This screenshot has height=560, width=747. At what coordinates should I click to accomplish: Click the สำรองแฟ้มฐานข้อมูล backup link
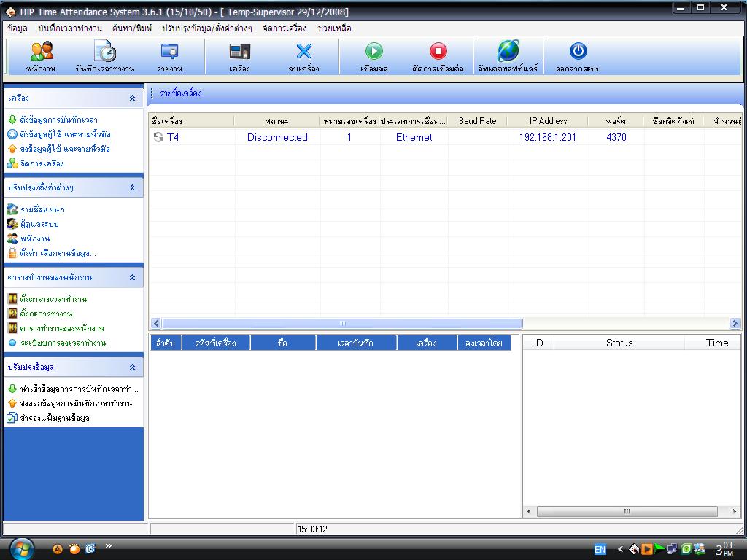tap(54, 418)
